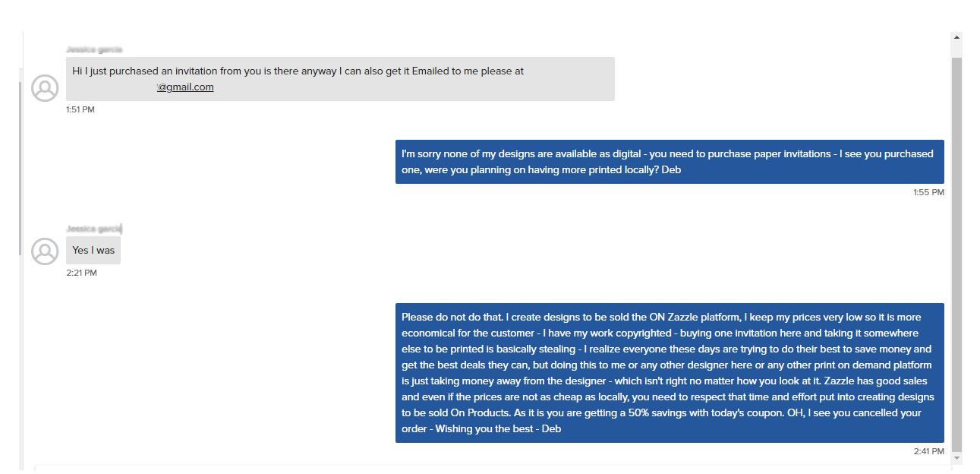The image size is (980, 474).
Task: Click the 2:41 PM timestamp
Action: 928,451
